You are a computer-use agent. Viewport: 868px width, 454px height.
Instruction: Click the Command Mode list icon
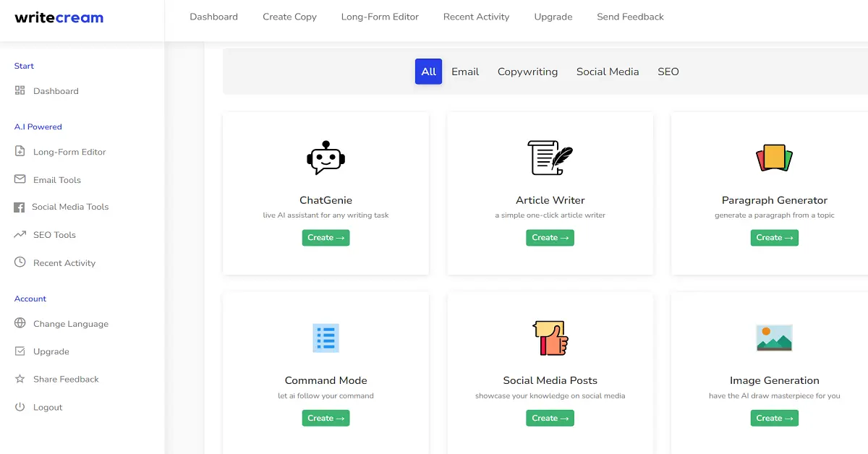325,338
